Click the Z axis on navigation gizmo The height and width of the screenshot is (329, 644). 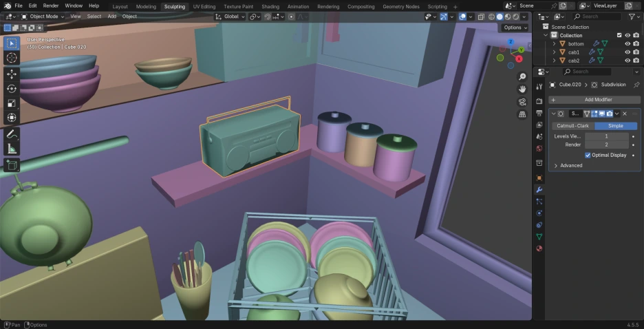(x=511, y=42)
